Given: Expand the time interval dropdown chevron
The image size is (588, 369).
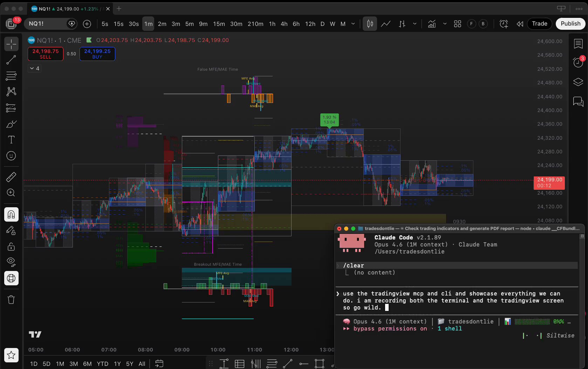Looking at the screenshot, I should pyautogui.click(x=353, y=24).
